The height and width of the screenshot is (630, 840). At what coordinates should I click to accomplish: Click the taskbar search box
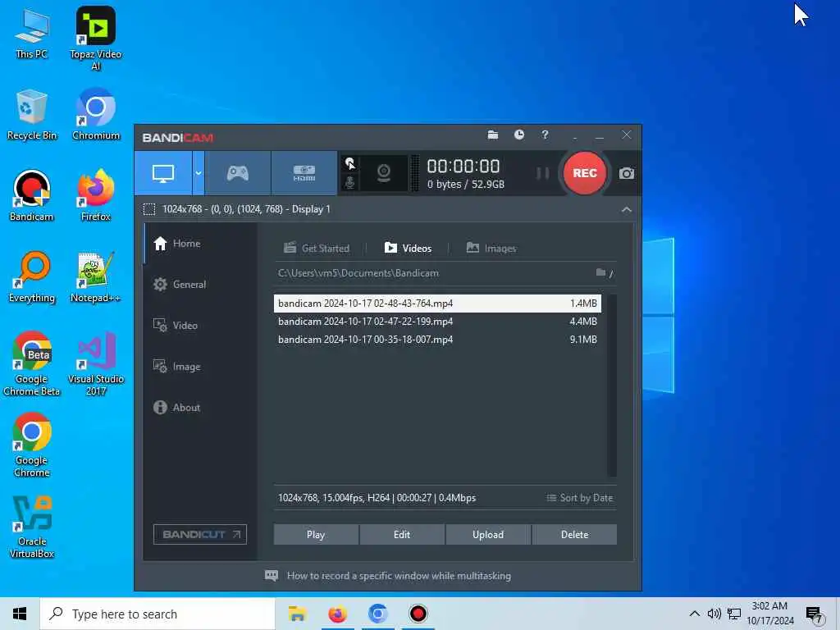(157, 614)
